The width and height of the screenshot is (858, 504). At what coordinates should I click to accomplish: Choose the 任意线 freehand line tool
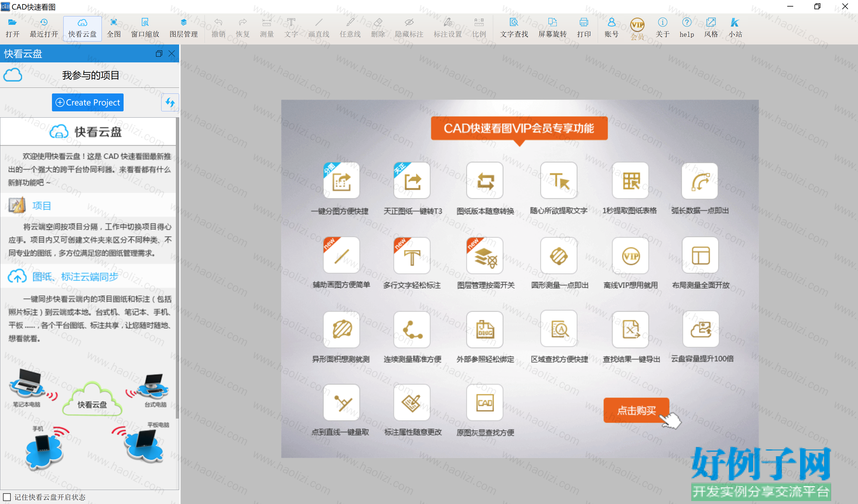[x=350, y=28]
